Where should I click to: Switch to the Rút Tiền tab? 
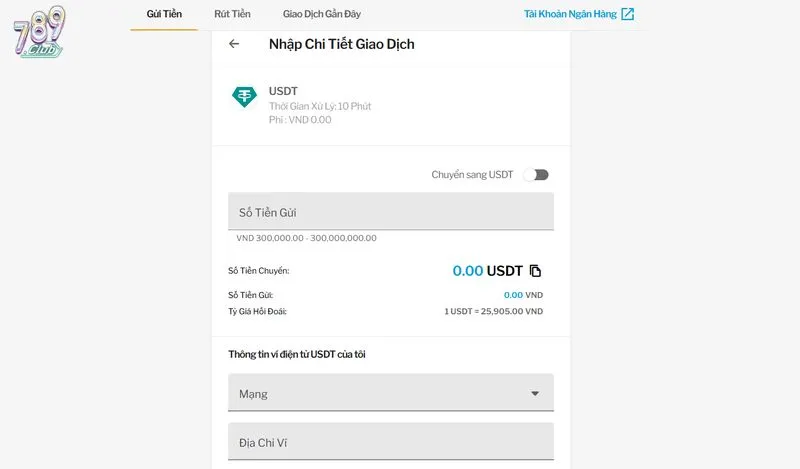pos(232,14)
